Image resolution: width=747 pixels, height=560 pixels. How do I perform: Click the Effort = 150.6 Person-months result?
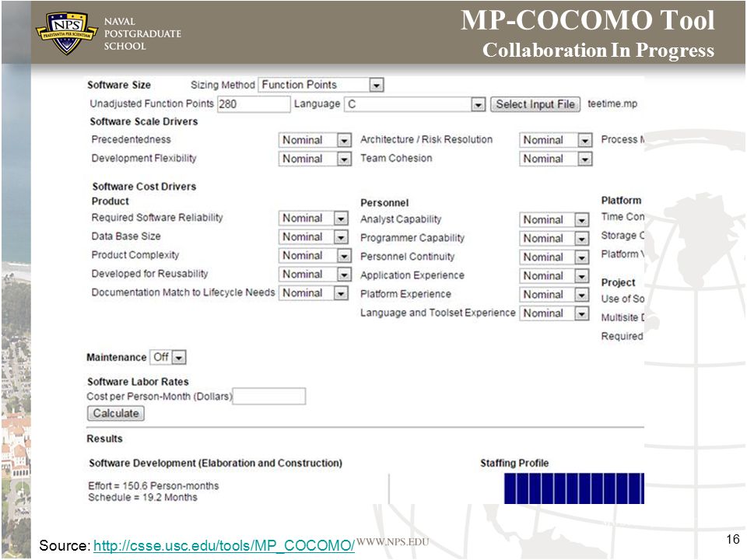click(153, 485)
